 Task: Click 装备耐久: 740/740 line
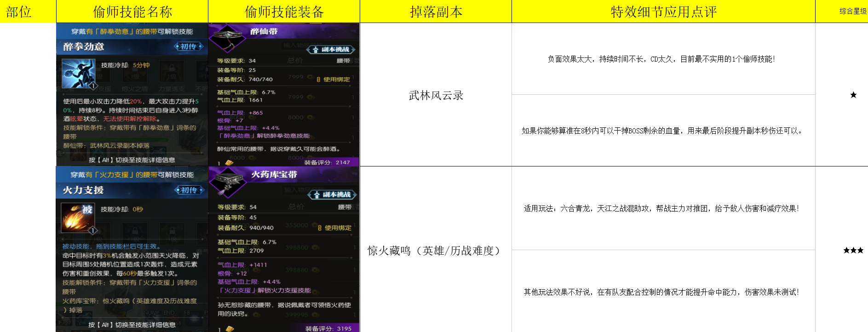pos(245,80)
